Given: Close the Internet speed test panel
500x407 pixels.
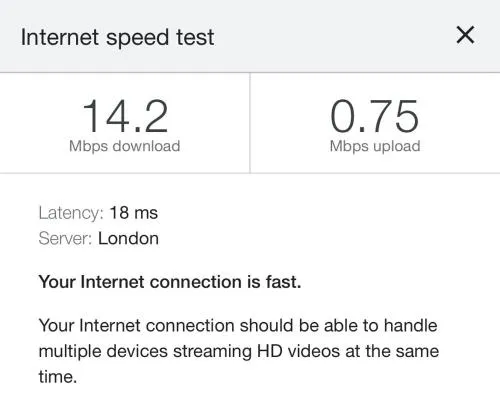Looking at the screenshot, I should 465,35.
